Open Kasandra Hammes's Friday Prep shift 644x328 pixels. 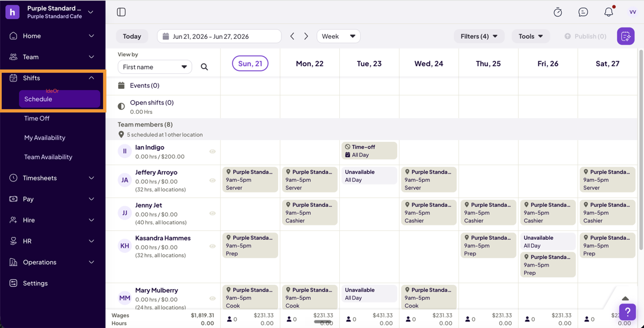coord(548,265)
